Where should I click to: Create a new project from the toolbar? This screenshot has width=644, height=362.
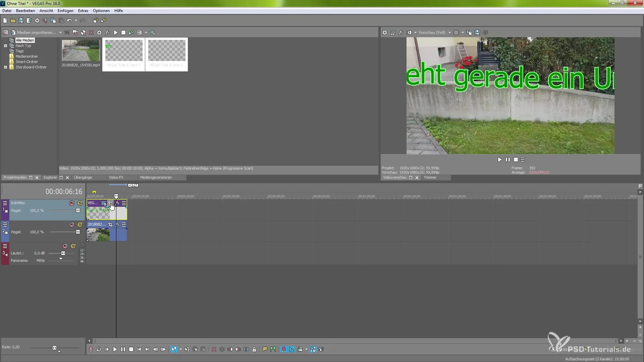[x=5, y=20]
